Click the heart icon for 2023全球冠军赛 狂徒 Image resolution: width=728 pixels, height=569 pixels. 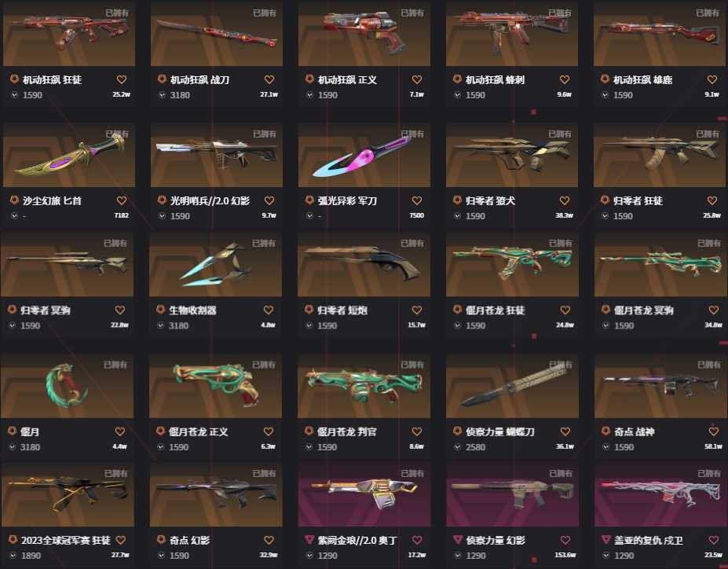121,540
